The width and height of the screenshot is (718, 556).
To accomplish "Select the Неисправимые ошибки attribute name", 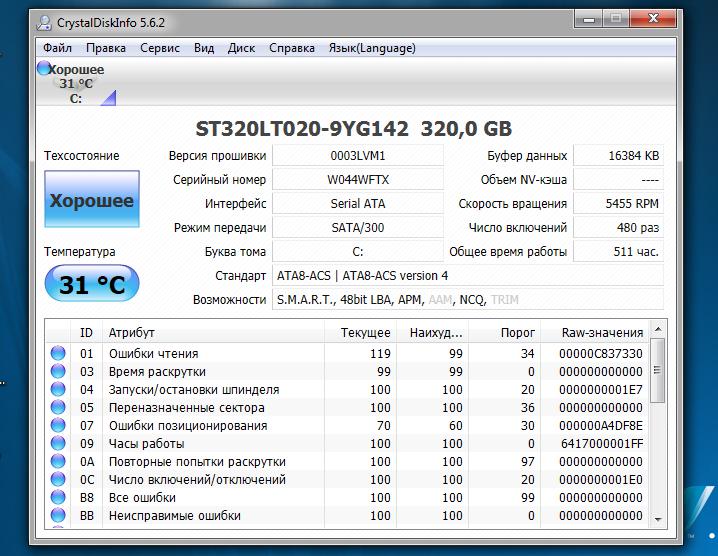I will pyautogui.click(x=174, y=516).
